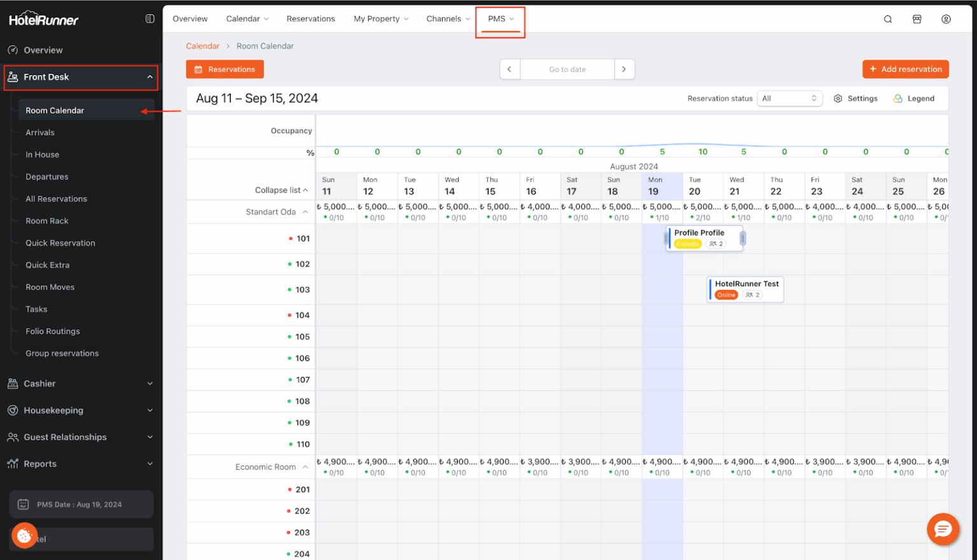Click the orange Reservations button
Viewport: 977px width, 560px height.
tap(225, 69)
